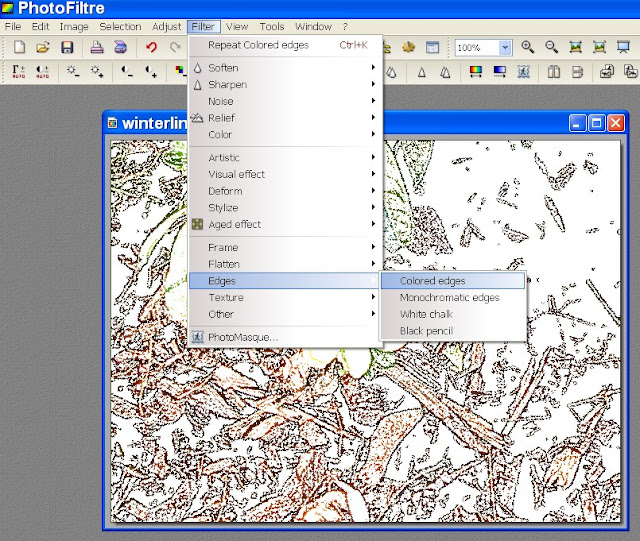Enter full screen with projector screen icon
640x541 pixels.
click(x=623, y=47)
